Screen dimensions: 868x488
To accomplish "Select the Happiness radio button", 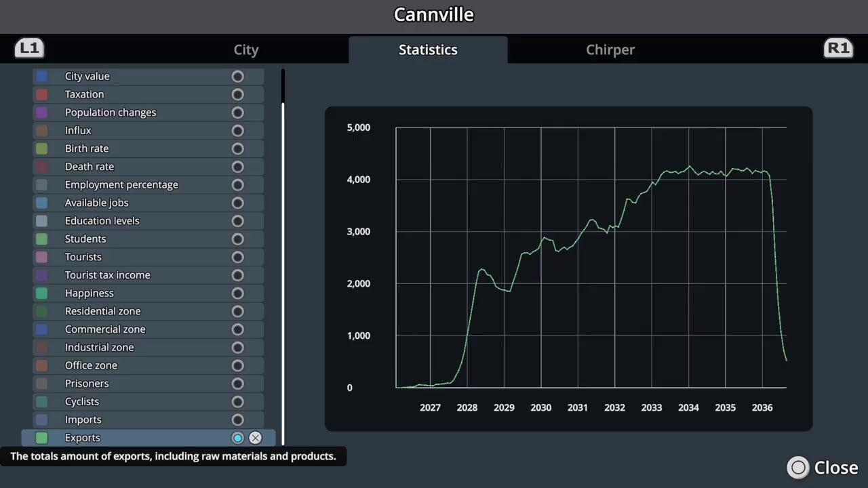I will (237, 293).
